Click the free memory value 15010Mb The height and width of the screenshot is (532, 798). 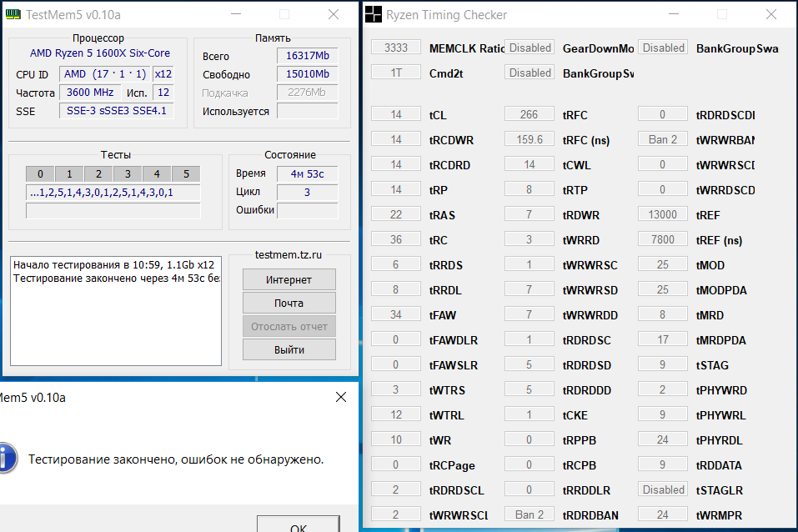point(308,74)
